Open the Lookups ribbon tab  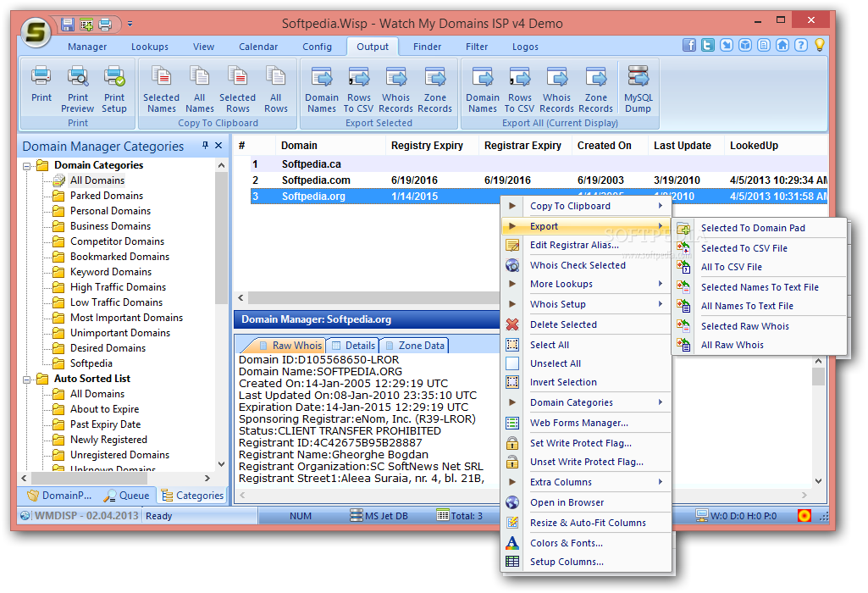(149, 47)
